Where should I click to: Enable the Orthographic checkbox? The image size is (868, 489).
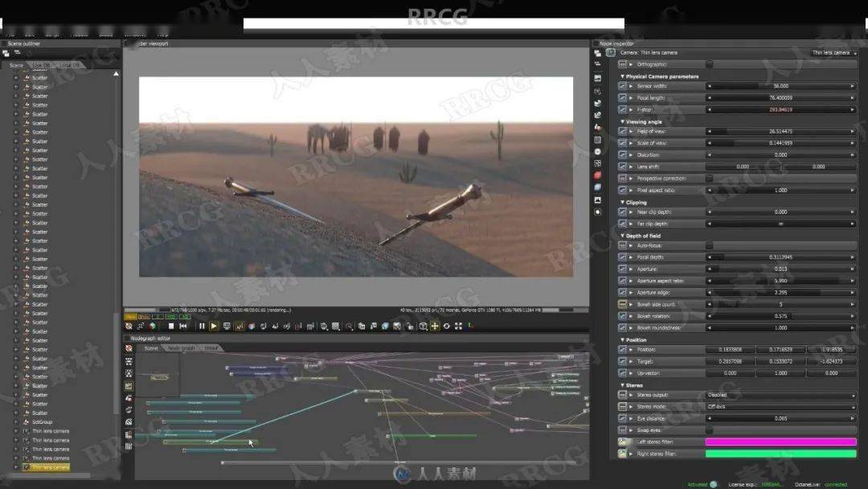click(709, 64)
